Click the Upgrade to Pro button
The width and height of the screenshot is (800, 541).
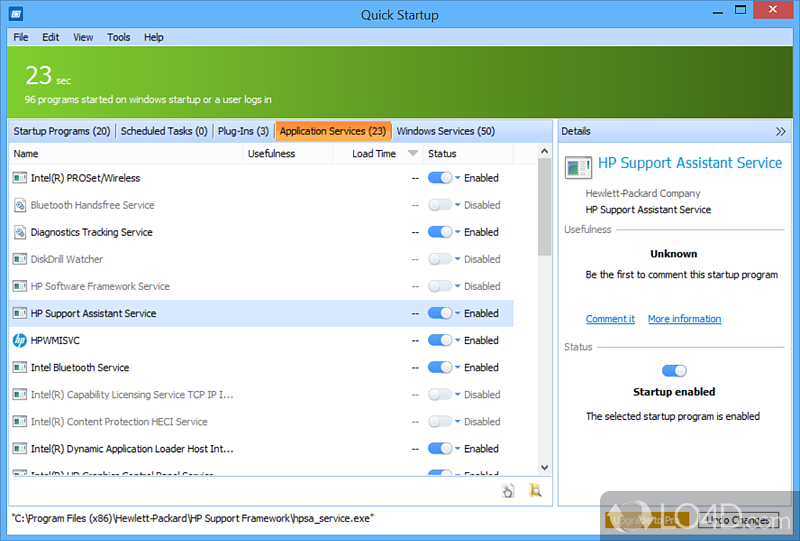[646, 520]
